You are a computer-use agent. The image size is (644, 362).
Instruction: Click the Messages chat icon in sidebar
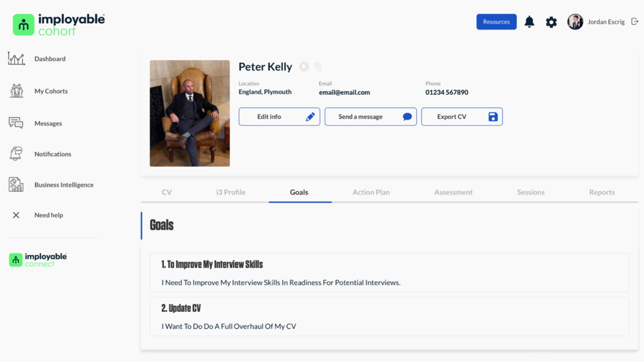[16, 123]
